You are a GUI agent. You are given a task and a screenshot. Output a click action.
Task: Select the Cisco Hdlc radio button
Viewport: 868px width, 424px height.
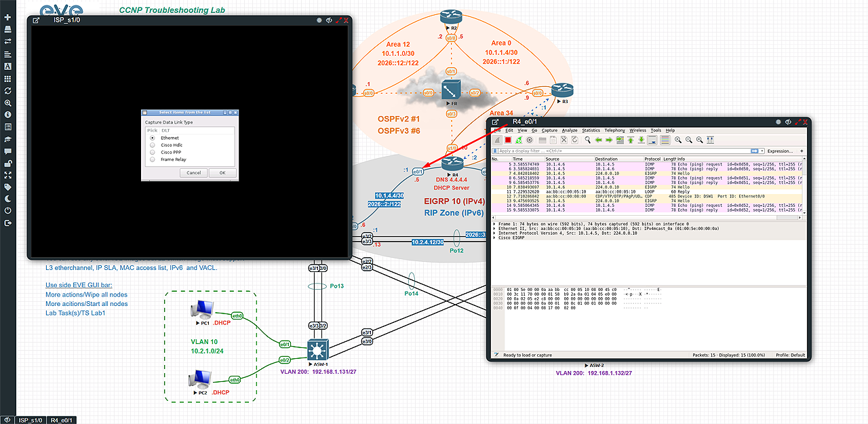[x=152, y=145]
